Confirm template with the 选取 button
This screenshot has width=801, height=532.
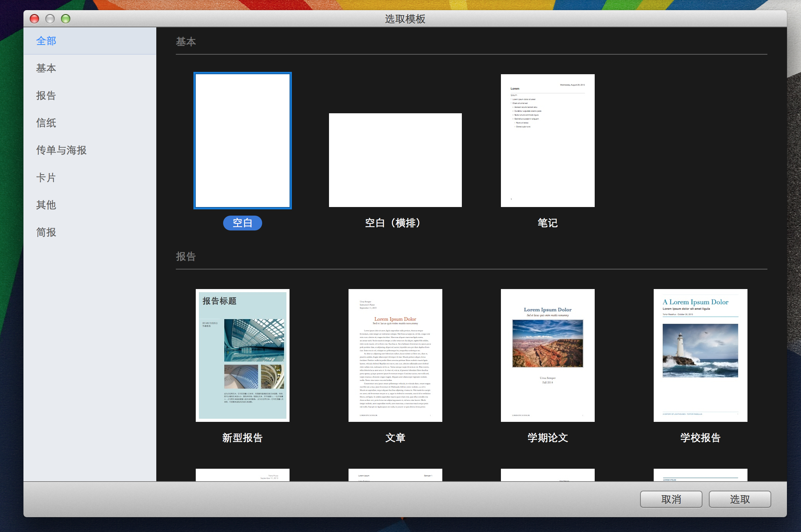pyautogui.click(x=740, y=499)
